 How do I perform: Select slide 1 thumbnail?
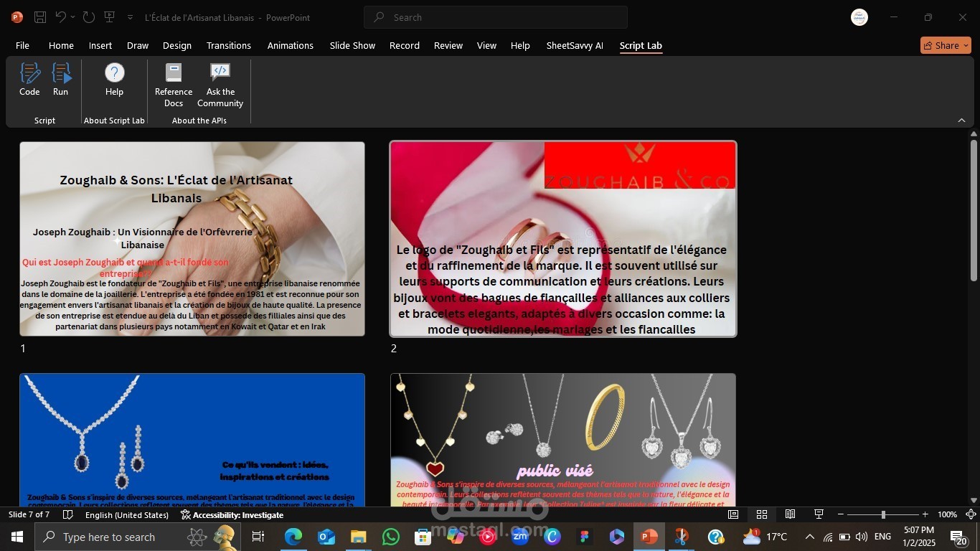(x=192, y=239)
